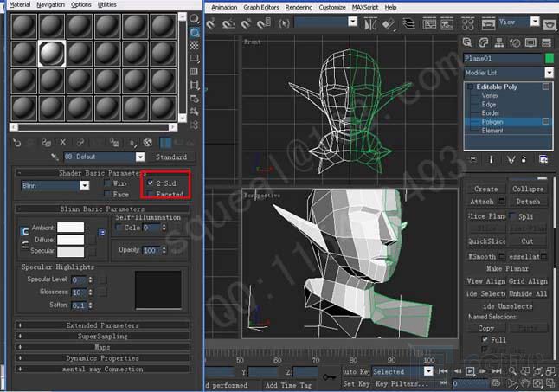Click Pin Stack icon under modifier stack
The height and width of the screenshot is (392, 559).
coord(473,159)
